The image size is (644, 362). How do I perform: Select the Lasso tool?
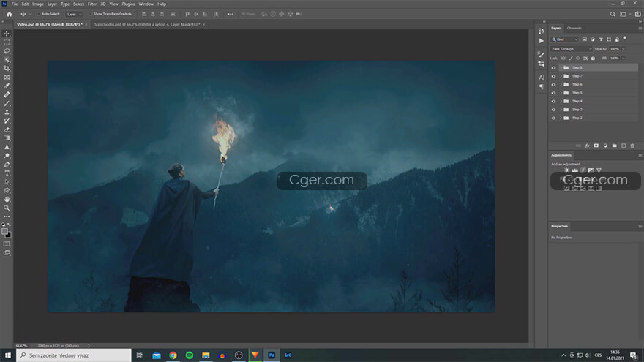click(7, 51)
